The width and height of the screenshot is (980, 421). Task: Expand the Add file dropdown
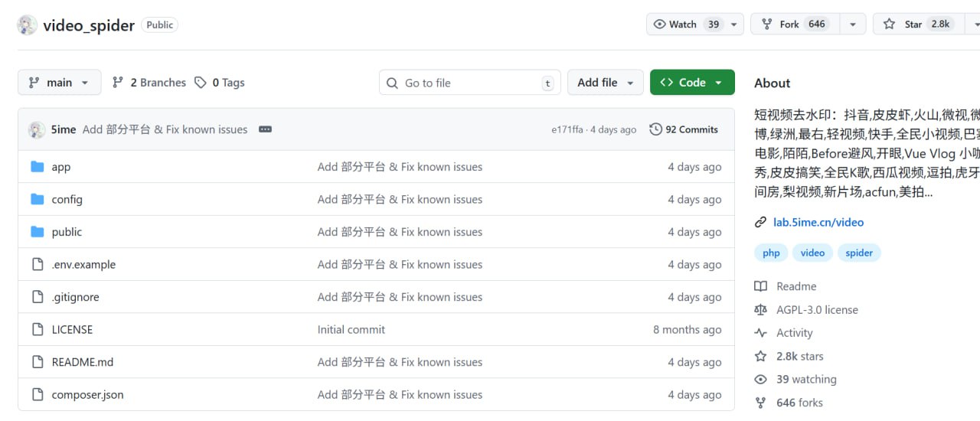point(606,83)
